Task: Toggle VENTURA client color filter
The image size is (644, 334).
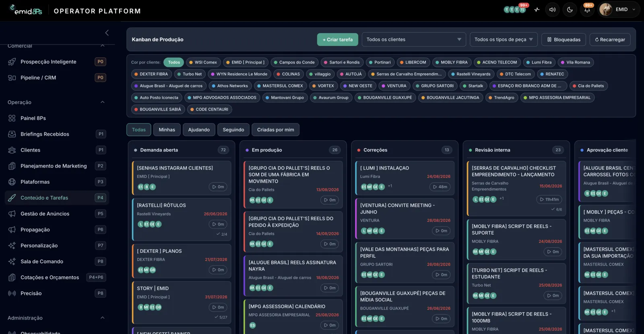Action: 394,86
